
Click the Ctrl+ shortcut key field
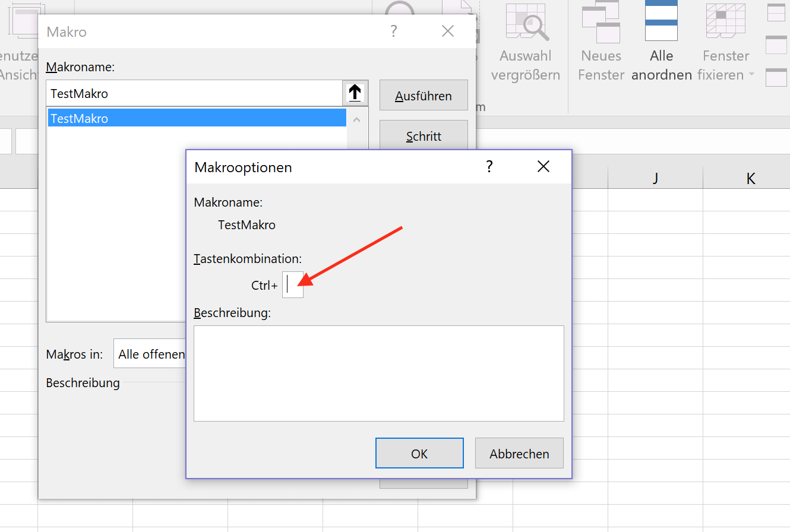point(293,285)
